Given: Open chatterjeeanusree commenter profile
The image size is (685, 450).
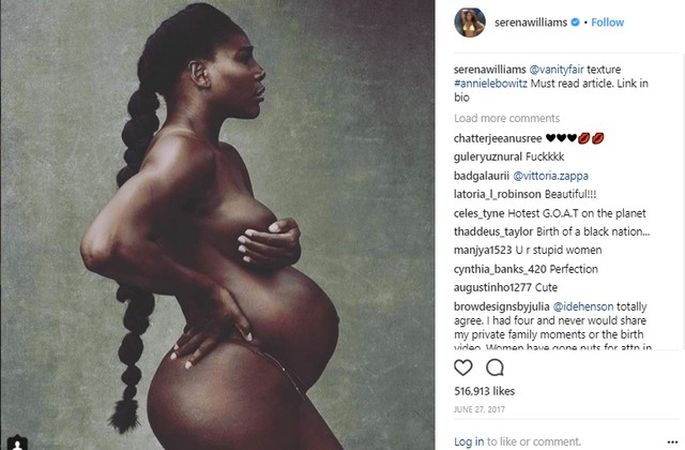Looking at the screenshot, I should 498,138.
